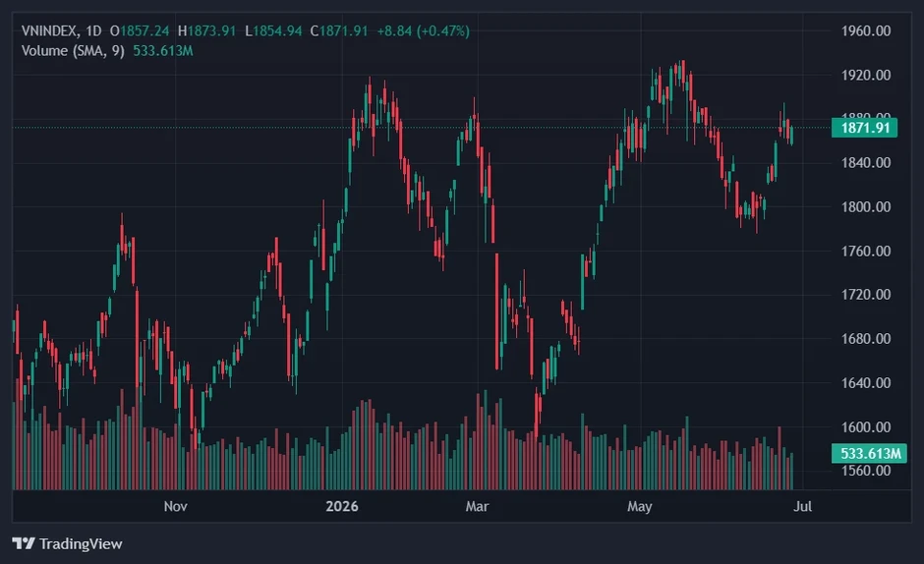Click the 1680.00 price axis label

(866, 339)
